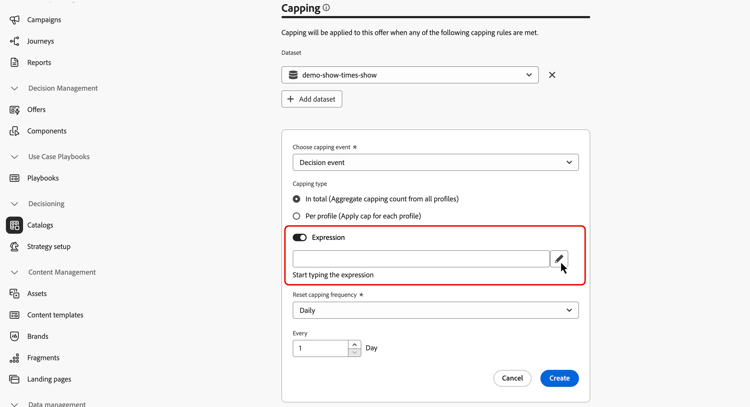This screenshot has width=750, height=407.
Task: Click the expression text input field
Action: 420,259
